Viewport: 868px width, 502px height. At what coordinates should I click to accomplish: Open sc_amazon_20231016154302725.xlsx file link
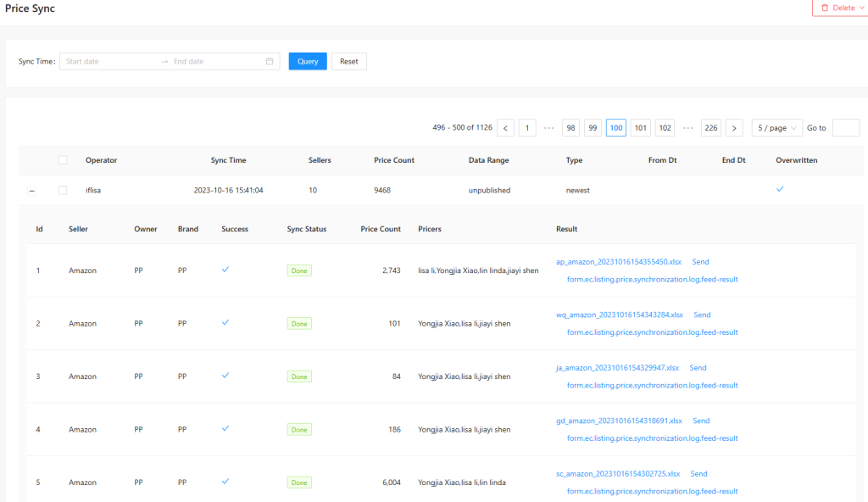coord(618,474)
